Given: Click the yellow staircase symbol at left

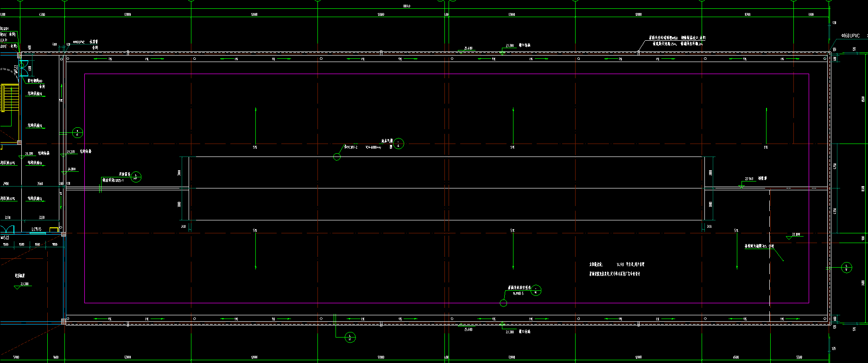Looking at the screenshot, I should tap(9, 98).
